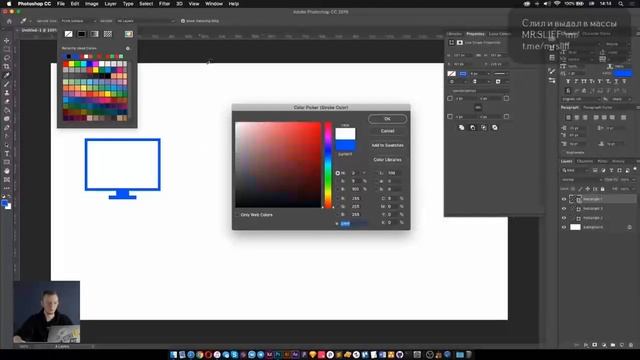Open stroke line style dropdown
Screen dimensions: 640x360
point(501,73)
